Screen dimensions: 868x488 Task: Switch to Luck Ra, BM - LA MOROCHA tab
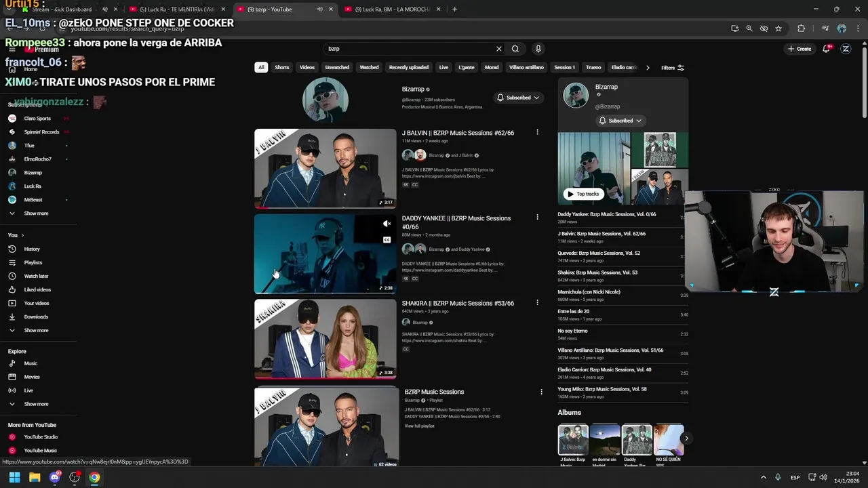(393, 9)
